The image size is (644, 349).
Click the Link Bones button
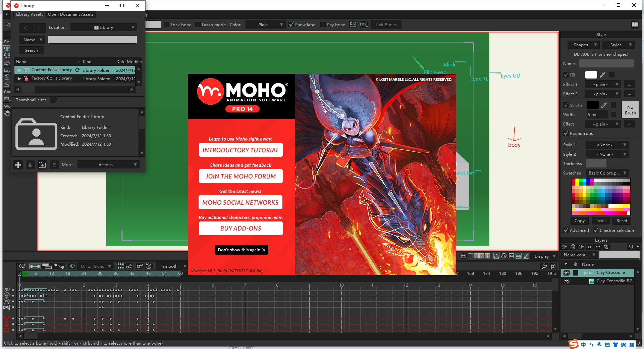click(386, 24)
